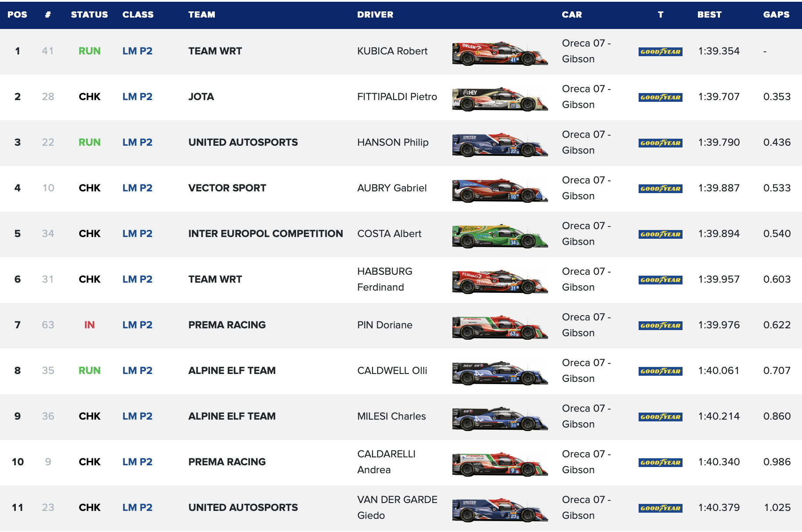
Task: Click the Goodyear tyre logo in CALDARELLI row
Action: (x=660, y=463)
